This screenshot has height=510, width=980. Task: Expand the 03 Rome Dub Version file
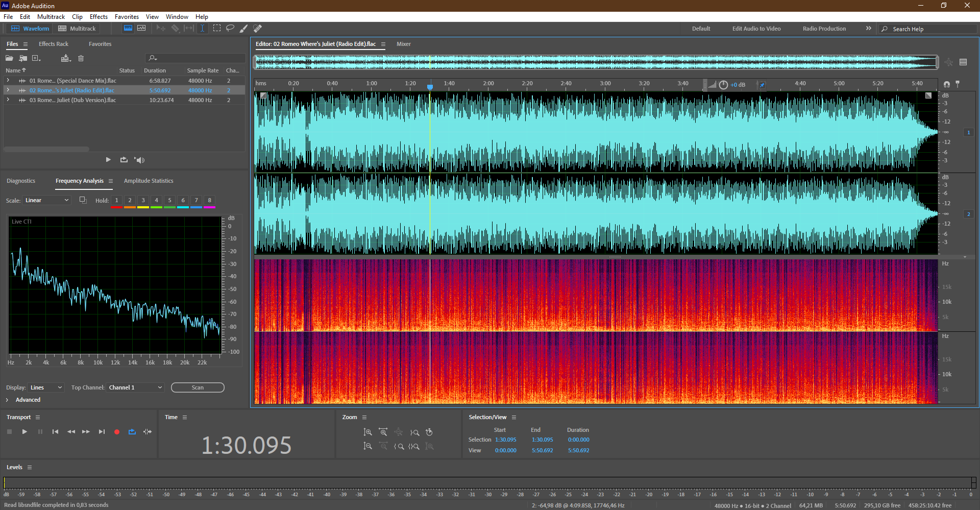pos(8,100)
